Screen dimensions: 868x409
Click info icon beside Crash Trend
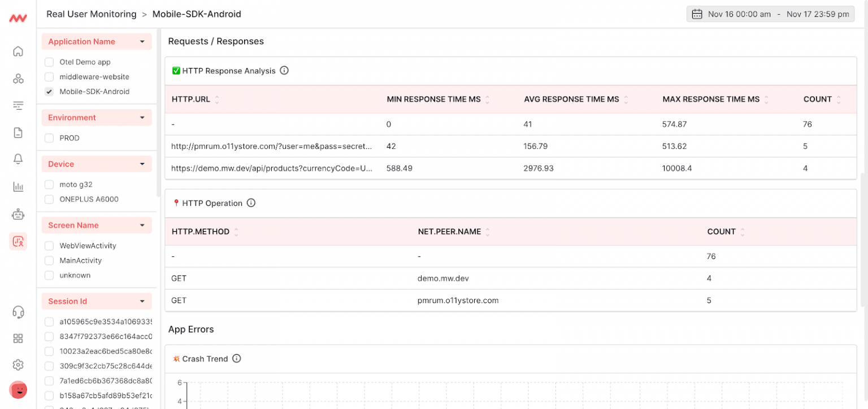pyautogui.click(x=237, y=359)
